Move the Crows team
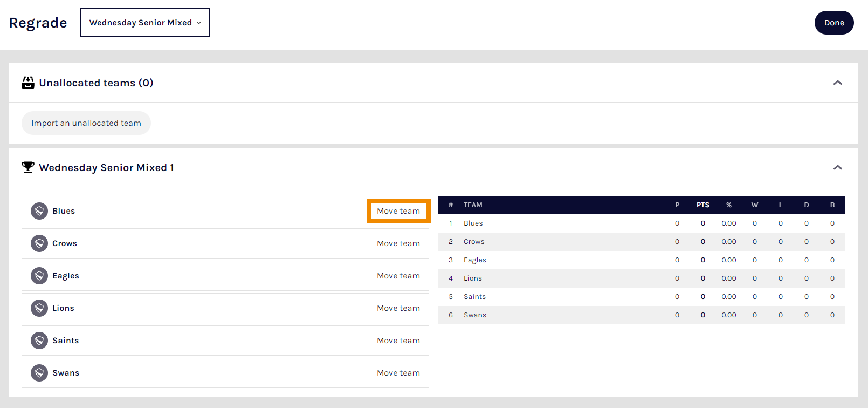 pyautogui.click(x=398, y=243)
